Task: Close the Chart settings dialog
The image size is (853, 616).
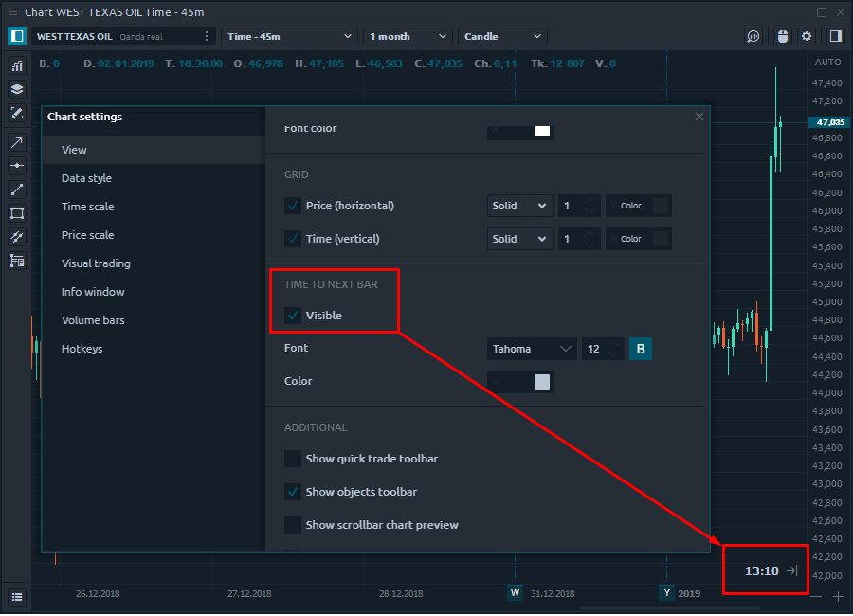Action: point(699,117)
